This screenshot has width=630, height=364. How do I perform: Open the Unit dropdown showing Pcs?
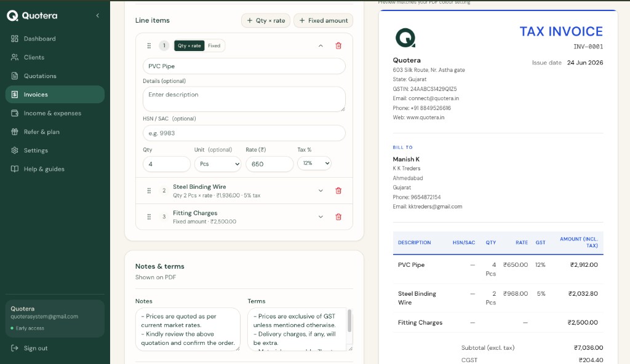click(x=218, y=164)
